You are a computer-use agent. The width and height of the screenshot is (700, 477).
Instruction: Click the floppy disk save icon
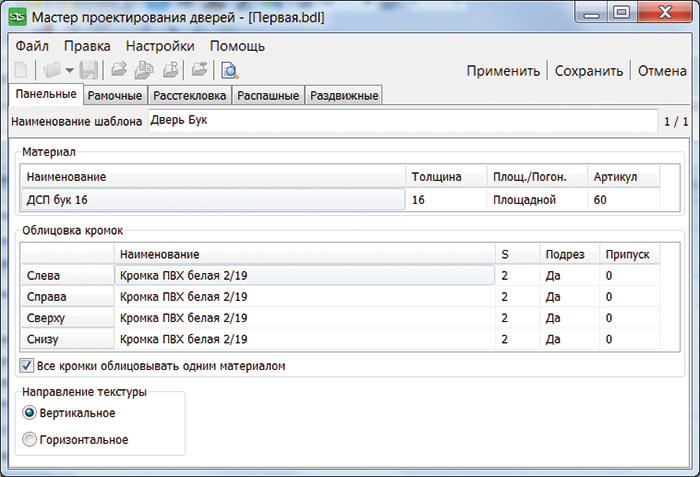pyautogui.click(x=88, y=70)
